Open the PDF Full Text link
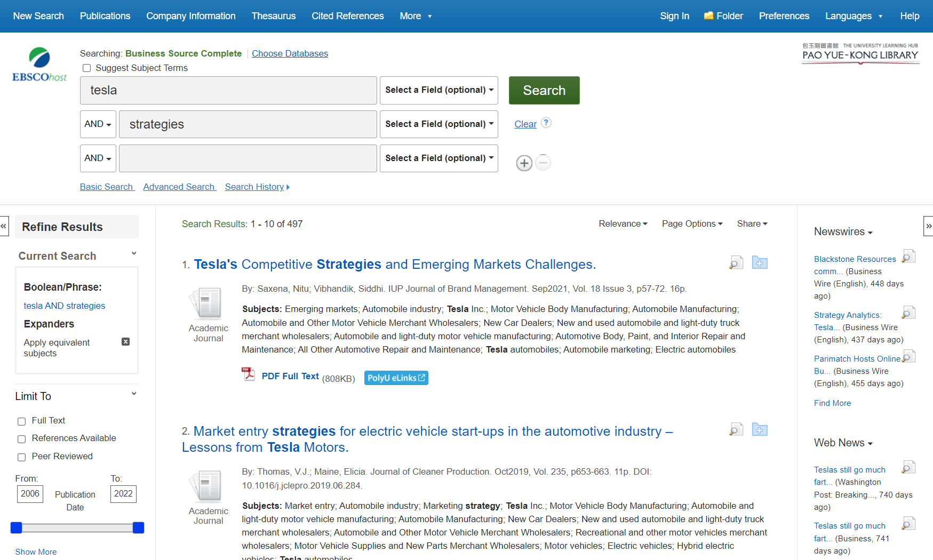 pos(290,377)
